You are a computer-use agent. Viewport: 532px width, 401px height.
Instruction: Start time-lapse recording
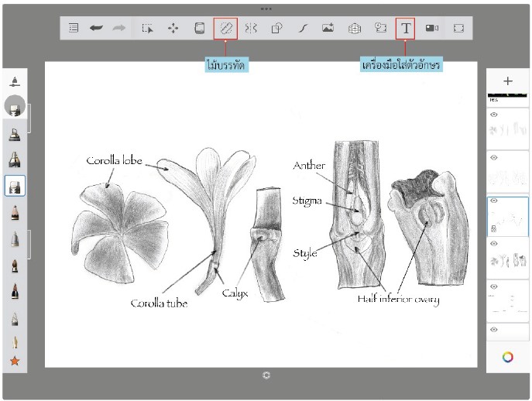pos(432,28)
